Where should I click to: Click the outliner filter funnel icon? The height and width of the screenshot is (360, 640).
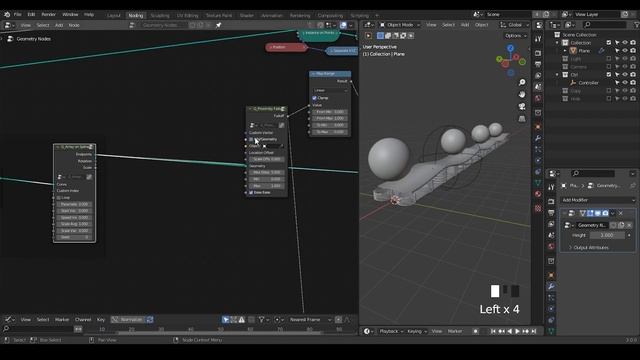(x=636, y=25)
